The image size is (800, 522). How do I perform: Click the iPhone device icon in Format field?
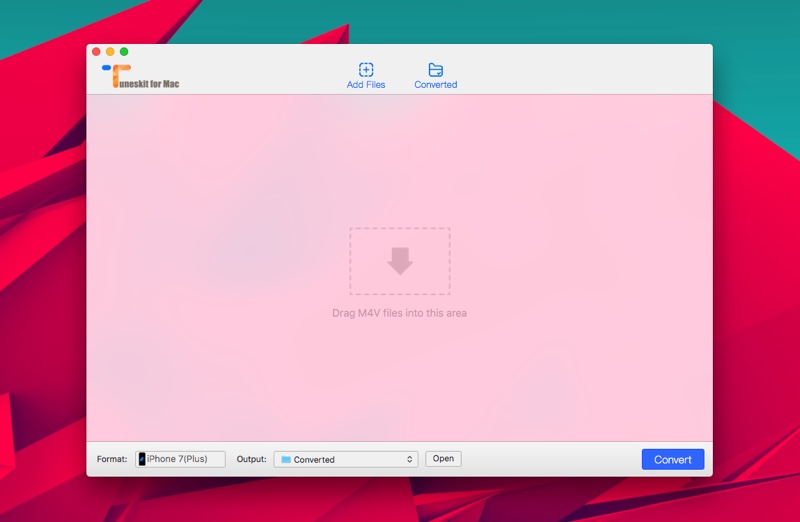pyautogui.click(x=142, y=459)
